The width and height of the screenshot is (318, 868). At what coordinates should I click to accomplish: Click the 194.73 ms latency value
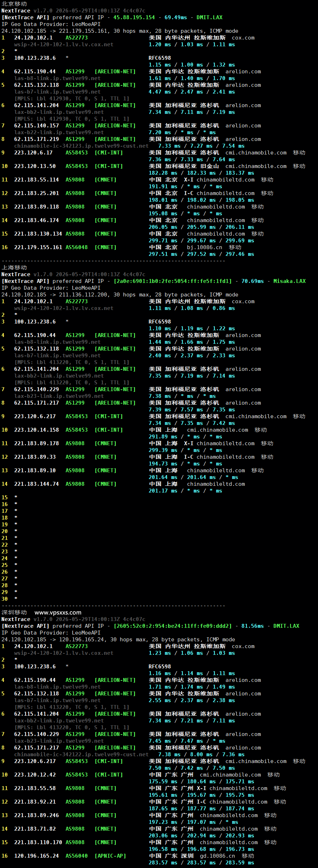pos(163,463)
